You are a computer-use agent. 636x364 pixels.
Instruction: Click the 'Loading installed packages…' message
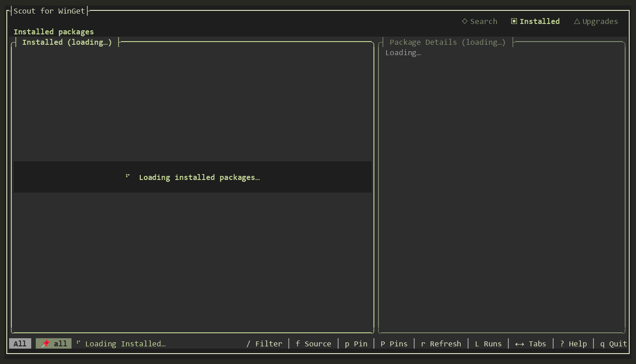[x=199, y=177]
